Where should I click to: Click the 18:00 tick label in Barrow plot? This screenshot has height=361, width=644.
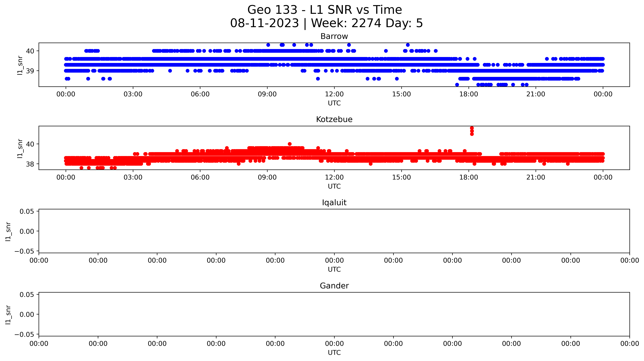coord(469,94)
